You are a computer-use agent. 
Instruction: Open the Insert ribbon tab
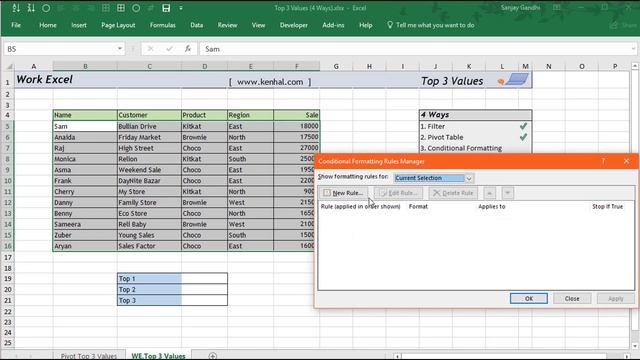pyautogui.click(x=79, y=25)
